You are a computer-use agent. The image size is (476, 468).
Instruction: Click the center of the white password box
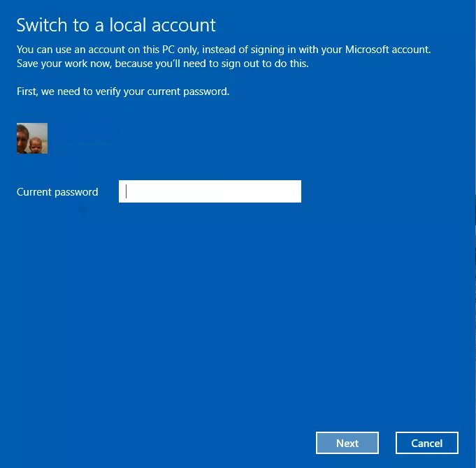pyautogui.click(x=210, y=191)
